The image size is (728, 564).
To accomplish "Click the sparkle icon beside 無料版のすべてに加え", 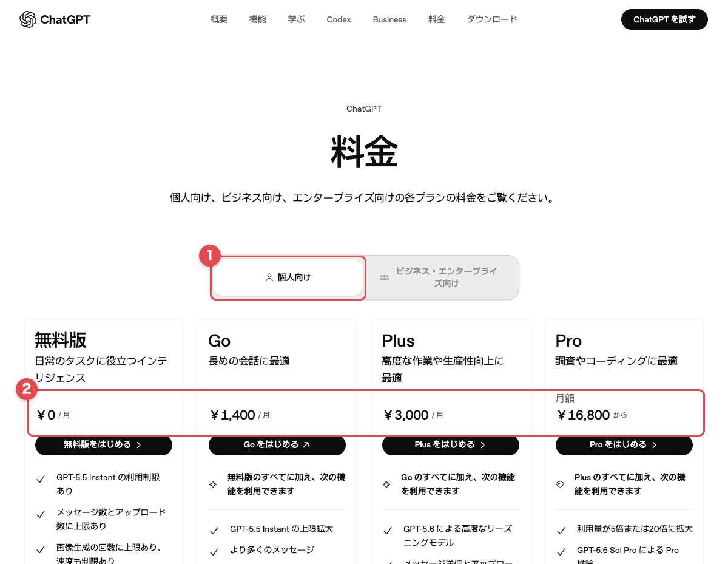I will [213, 484].
